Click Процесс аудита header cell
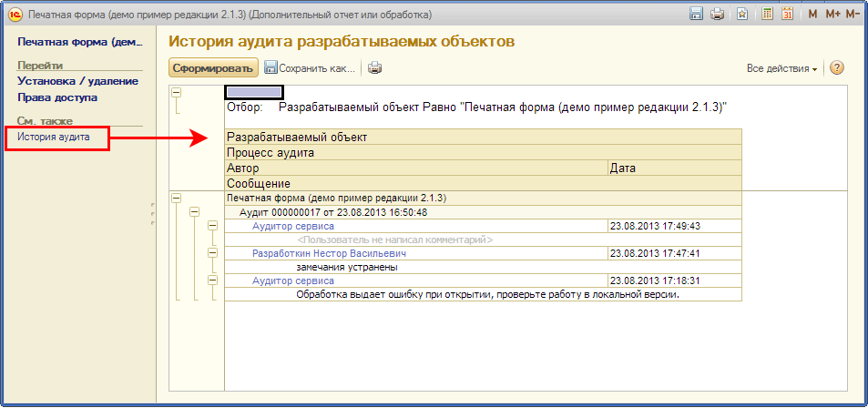Viewport: 868px width, 408px height. [x=483, y=153]
